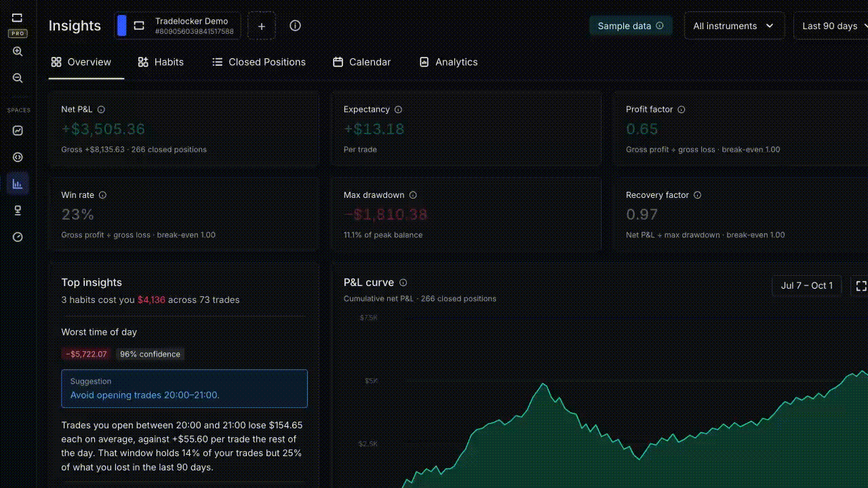The height and width of the screenshot is (488, 868).
Task: Expand the P&L curve chart to fullscreen
Action: [x=861, y=286]
